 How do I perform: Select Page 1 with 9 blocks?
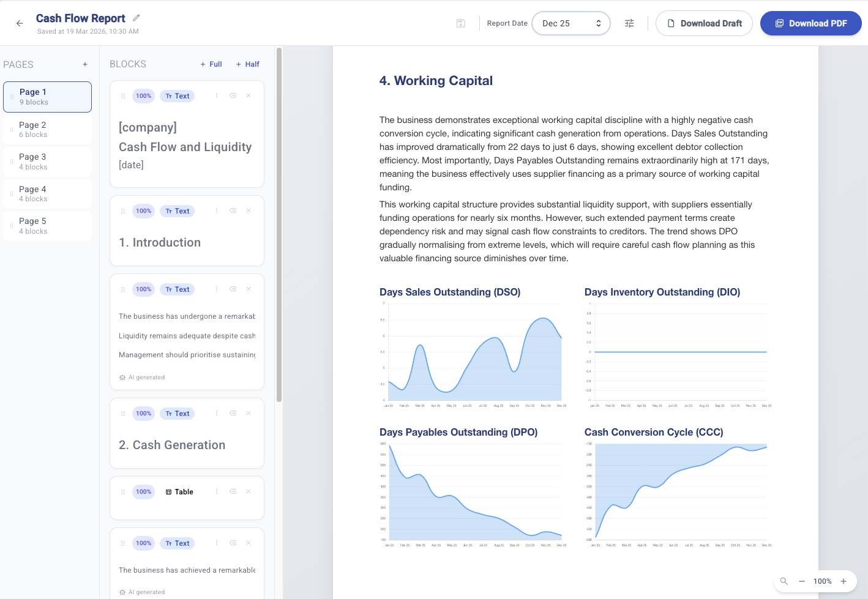[x=48, y=97]
